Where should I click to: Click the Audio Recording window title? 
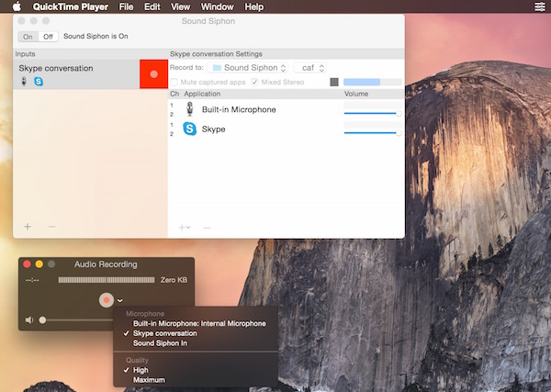[x=106, y=264]
